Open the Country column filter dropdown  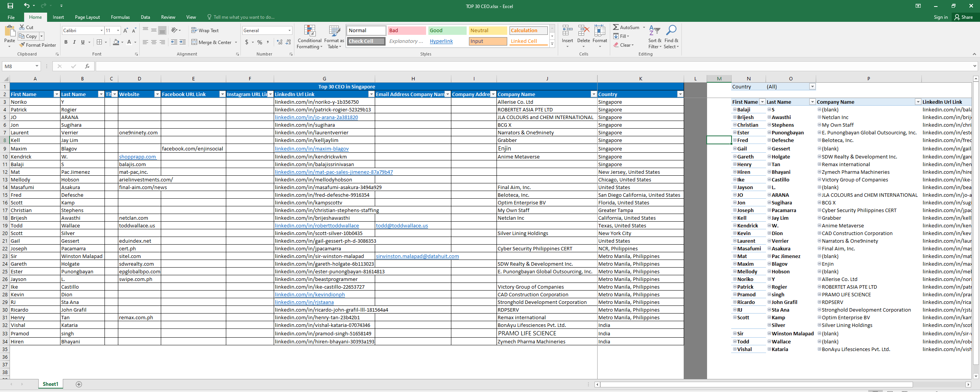(x=680, y=94)
